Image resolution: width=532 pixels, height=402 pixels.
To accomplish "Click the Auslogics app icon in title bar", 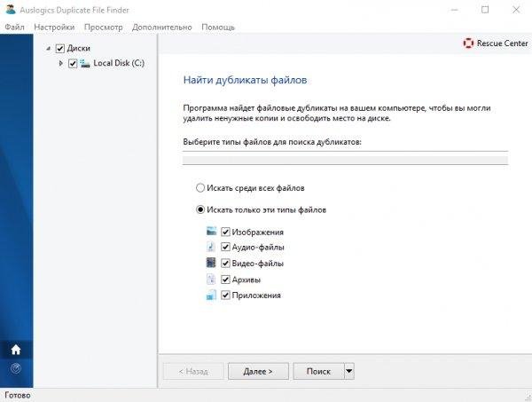I will (x=11, y=10).
